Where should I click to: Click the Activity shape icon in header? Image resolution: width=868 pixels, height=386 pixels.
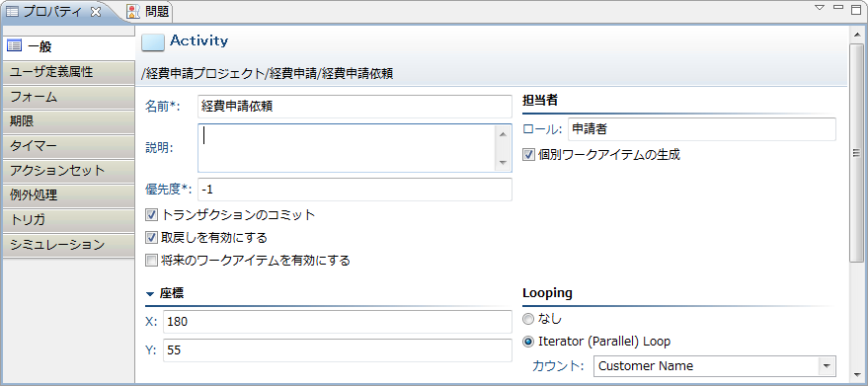153,42
